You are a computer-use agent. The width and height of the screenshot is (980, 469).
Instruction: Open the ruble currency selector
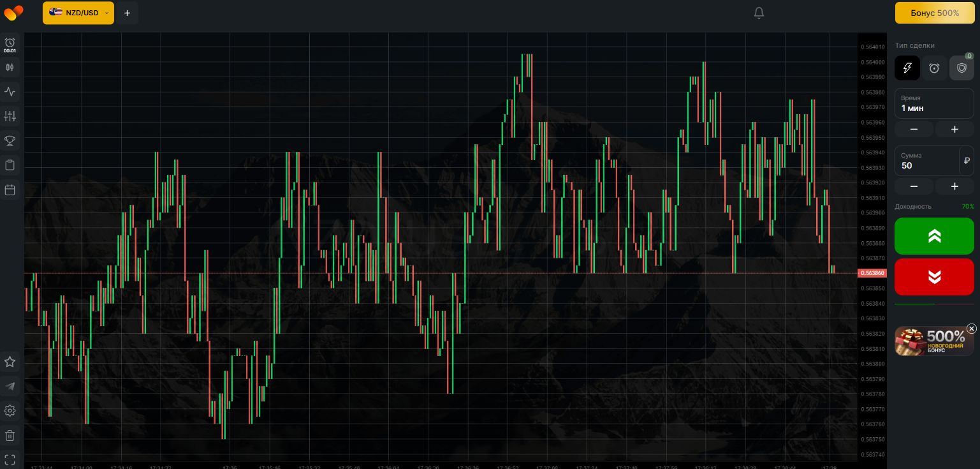pos(967,160)
